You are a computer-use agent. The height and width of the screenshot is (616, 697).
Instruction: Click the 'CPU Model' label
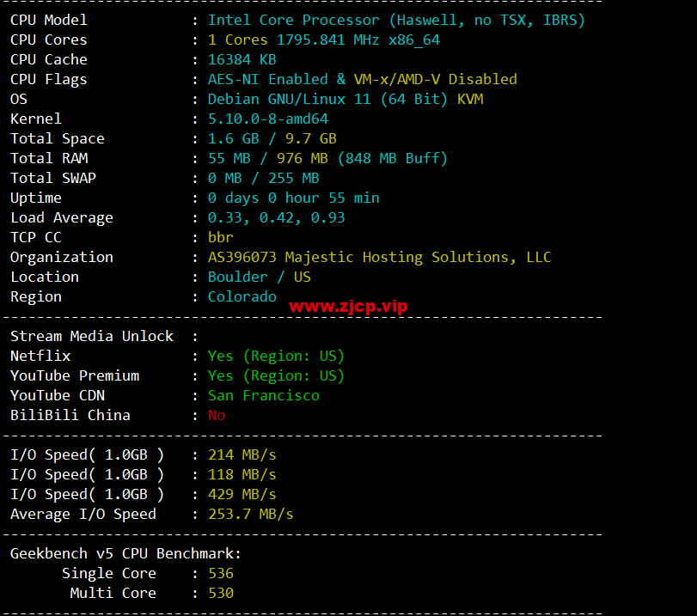(49, 20)
